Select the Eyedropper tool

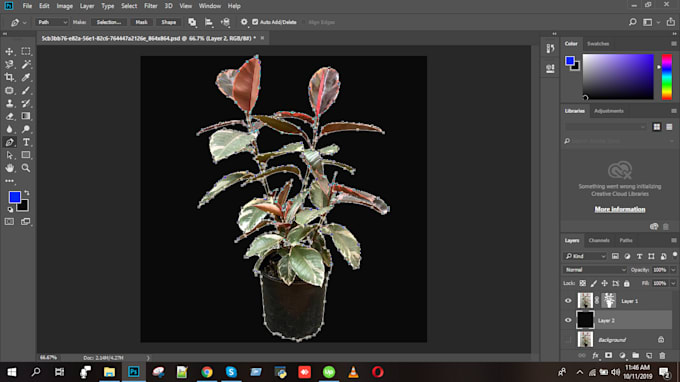tap(26, 78)
